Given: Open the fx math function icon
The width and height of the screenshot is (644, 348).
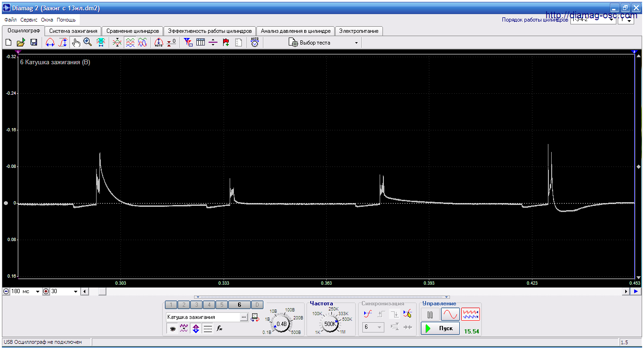Looking at the screenshot, I should click(x=219, y=329).
